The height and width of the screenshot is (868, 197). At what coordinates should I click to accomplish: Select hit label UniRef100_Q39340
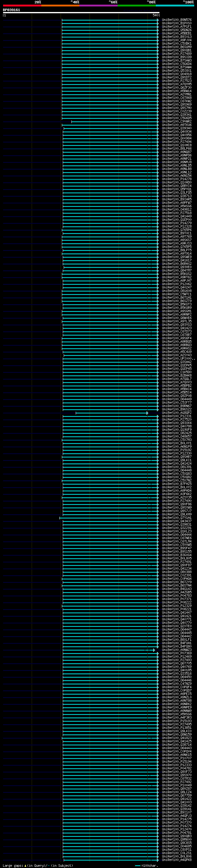[x=177, y=128]
